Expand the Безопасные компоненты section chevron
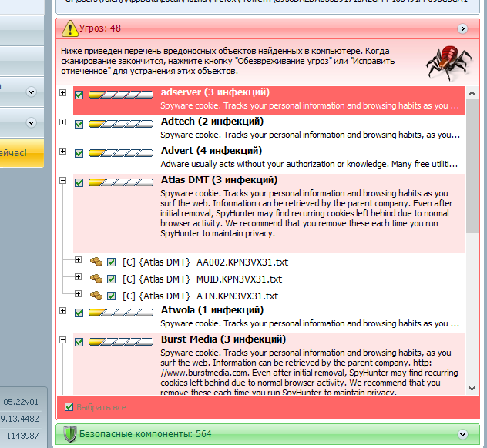The width and height of the screenshot is (487, 448). 462,434
